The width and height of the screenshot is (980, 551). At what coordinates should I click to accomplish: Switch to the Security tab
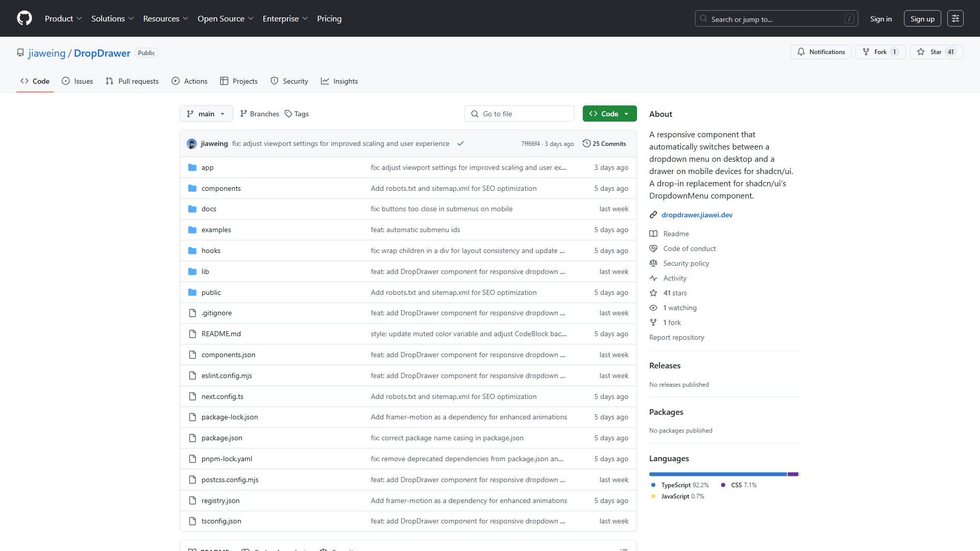coord(289,81)
